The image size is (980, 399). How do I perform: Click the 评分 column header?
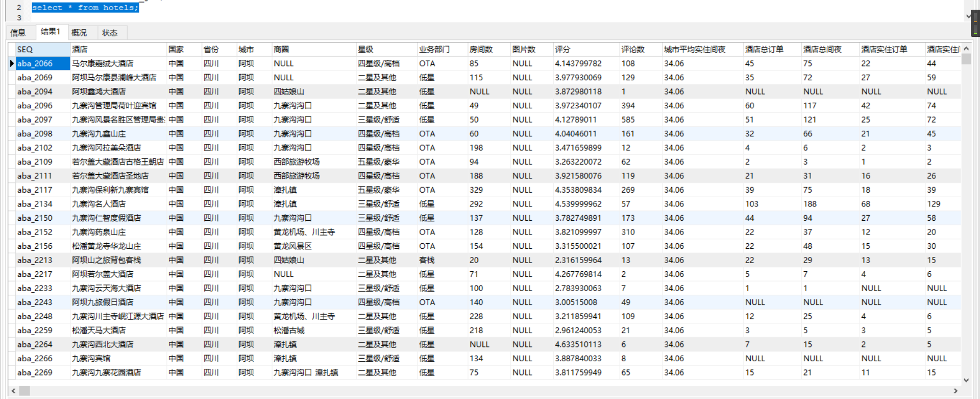pyautogui.click(x=586, y=50)
